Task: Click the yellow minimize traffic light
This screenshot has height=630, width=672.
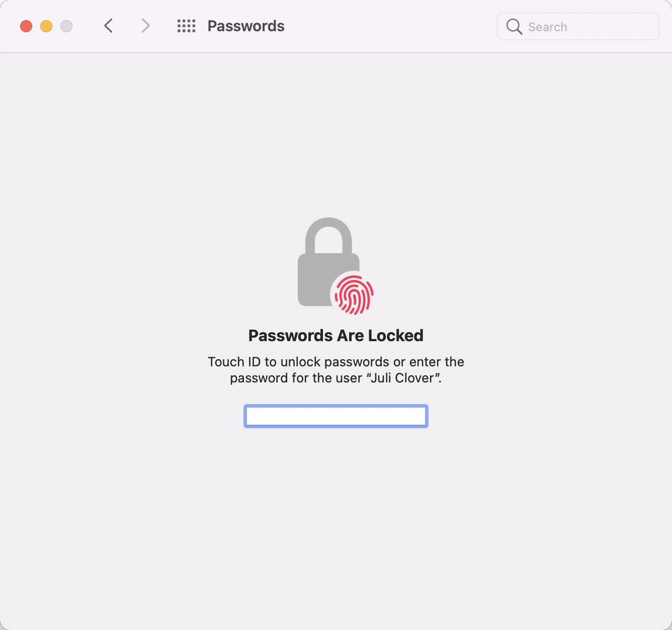Action: click(x=46, y=26)
